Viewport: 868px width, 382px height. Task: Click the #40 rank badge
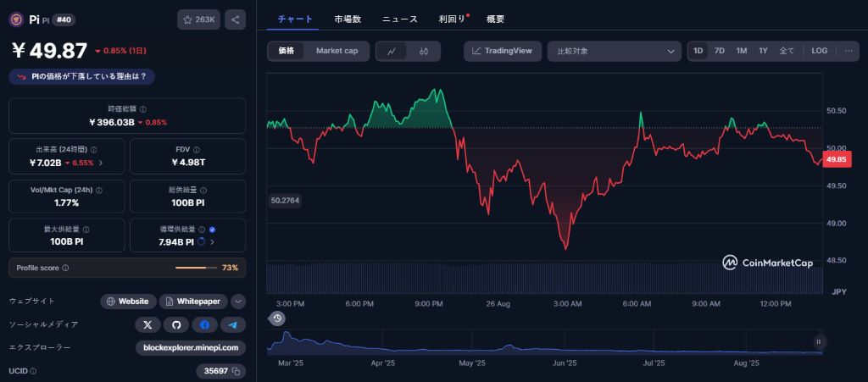(64, 19)
